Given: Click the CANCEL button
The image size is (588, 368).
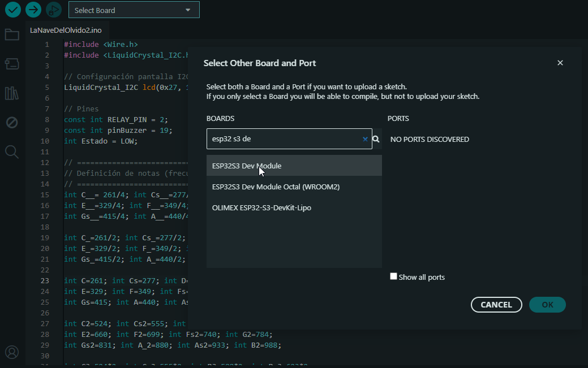Looking at the screenshot, I should click(x=496, y=305).
